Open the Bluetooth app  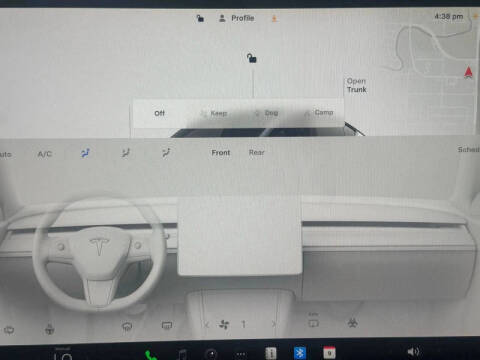(300, 353)
